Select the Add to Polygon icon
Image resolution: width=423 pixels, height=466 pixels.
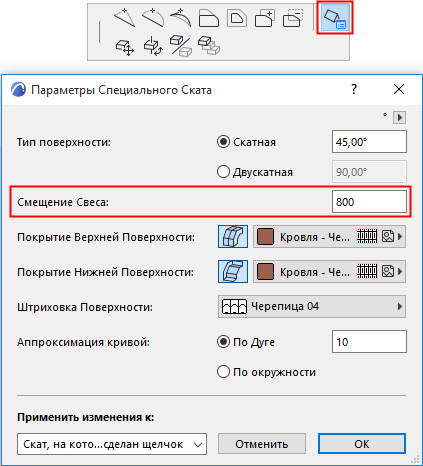tap(265, 18)
